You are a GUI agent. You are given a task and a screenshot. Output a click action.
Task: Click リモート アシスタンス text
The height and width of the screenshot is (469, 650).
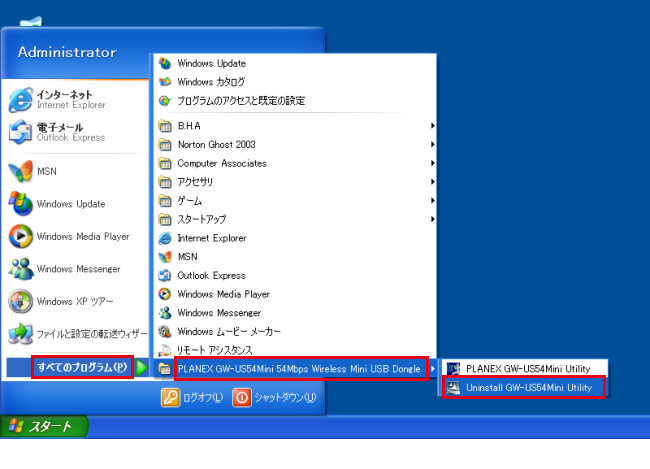click(x=215, y=350)
